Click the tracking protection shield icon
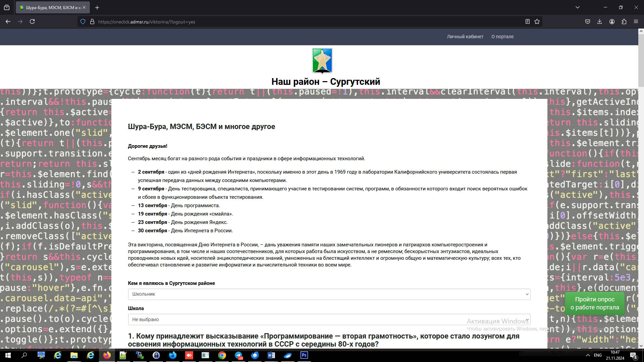Screen dimensions: 644x362 click(83, 21)
